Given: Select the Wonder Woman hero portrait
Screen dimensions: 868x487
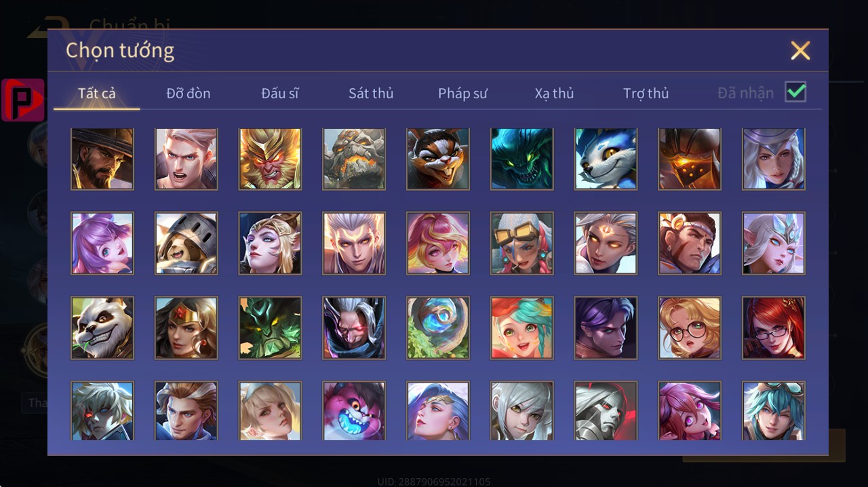Looking at the screenshot, I should tap(186, 328).
